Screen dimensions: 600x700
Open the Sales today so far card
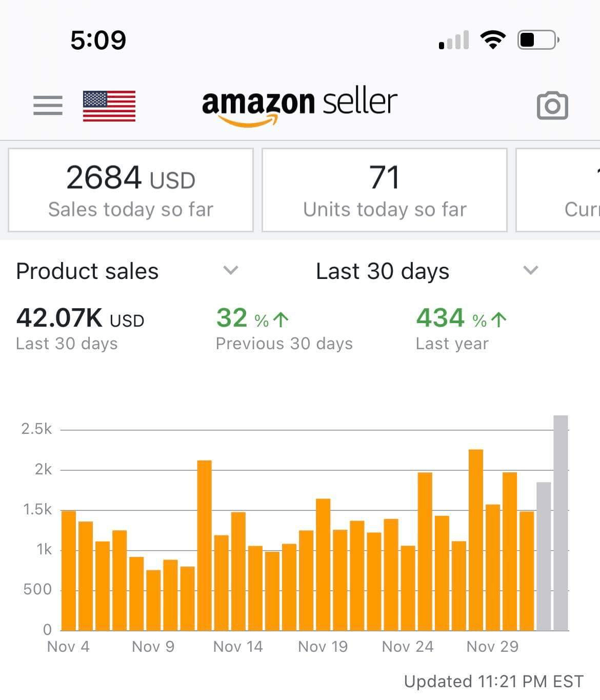(x=131, y=190)
